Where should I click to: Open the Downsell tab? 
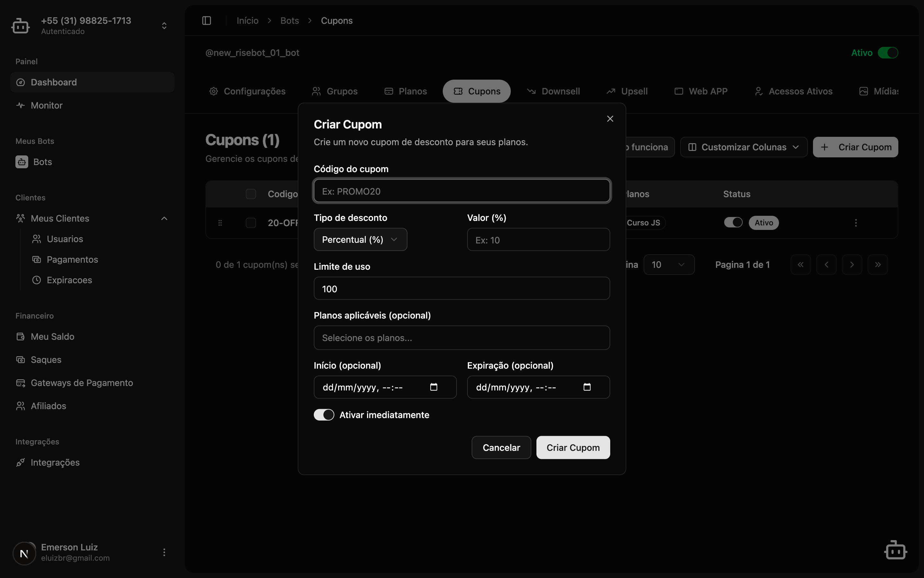pyautogui.click(x=553, y=92)
